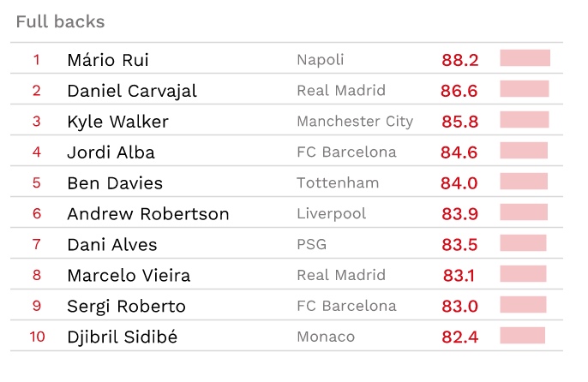This screenshot has height=382, width=588.
Task: Open the Liverpool club label
Action: click(x=331, y=214)
